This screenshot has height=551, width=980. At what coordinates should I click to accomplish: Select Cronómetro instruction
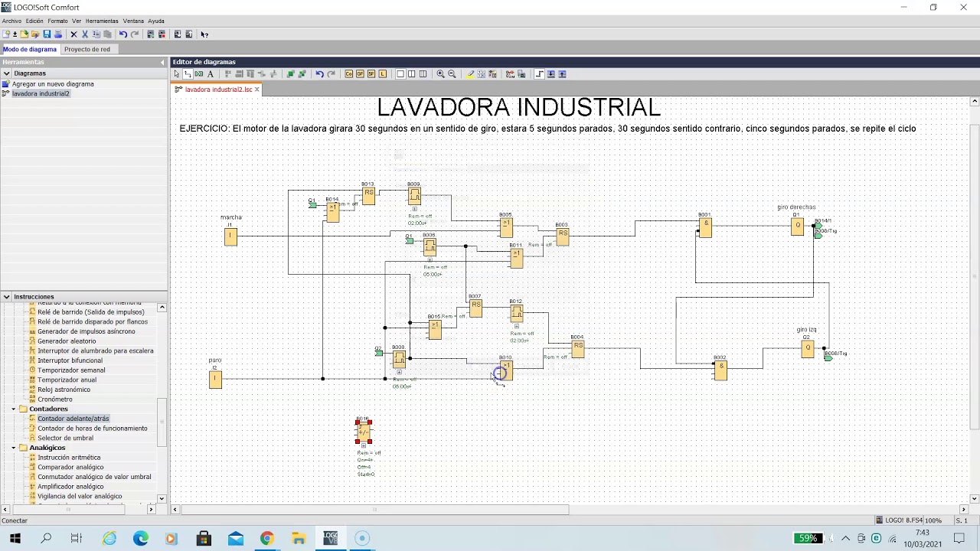click(x=55, y=399)
